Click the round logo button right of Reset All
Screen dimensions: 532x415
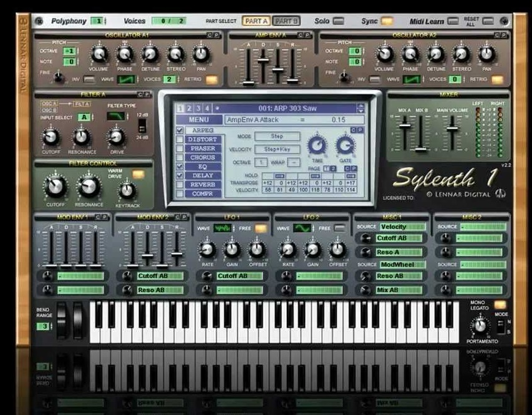(504, 21)
